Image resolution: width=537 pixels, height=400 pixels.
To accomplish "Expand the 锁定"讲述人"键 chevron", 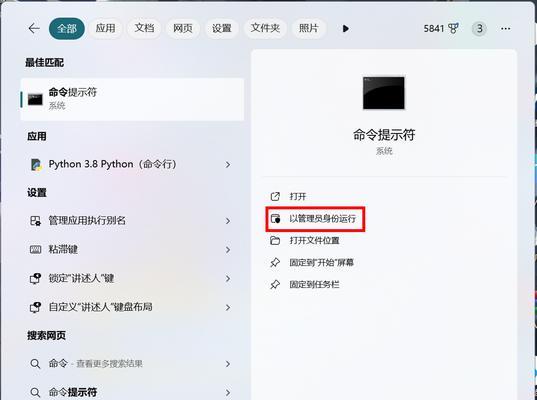I will pos(228,278).
